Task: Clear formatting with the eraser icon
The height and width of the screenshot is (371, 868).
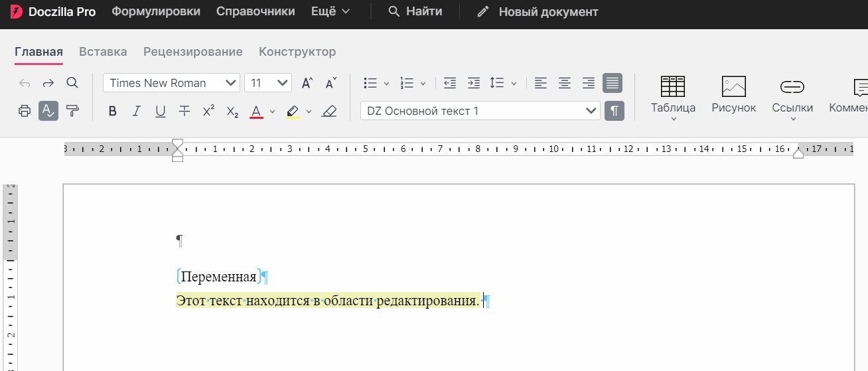Action: 329,111
